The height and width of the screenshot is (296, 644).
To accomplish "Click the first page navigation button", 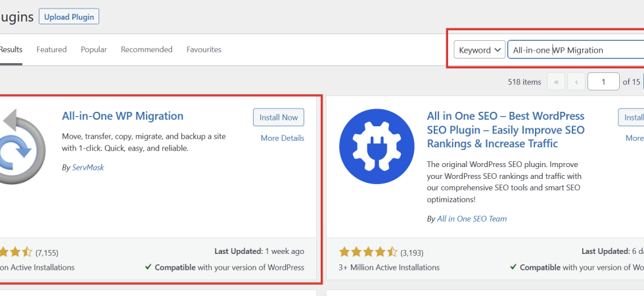I will (556, 82).
